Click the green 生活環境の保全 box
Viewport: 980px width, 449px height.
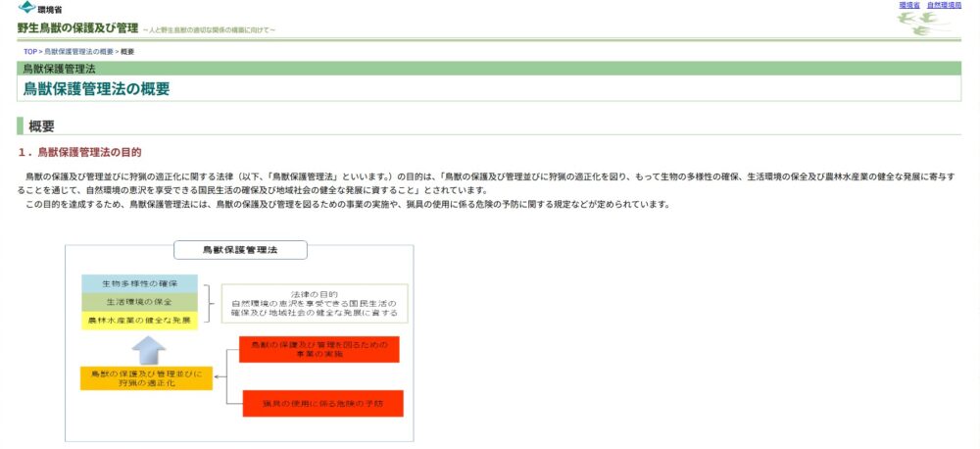pos(140,301)
